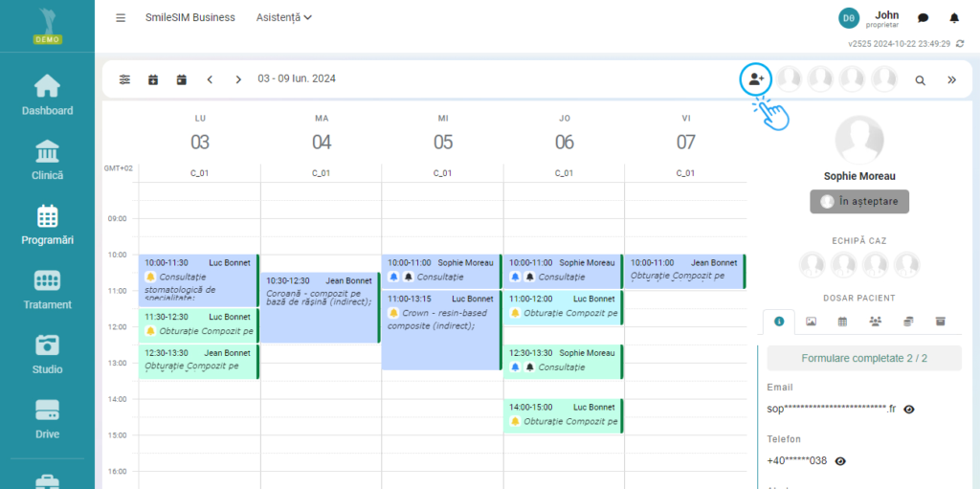Click the add patient icon
Screen dimensions: 980x489
(x=756, y=79)
